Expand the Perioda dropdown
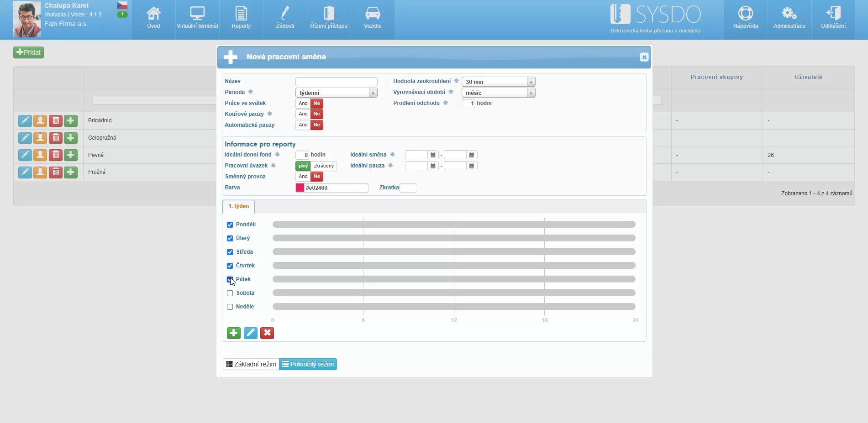The height and width of the screenshot is (423, 868). (373, 93)
